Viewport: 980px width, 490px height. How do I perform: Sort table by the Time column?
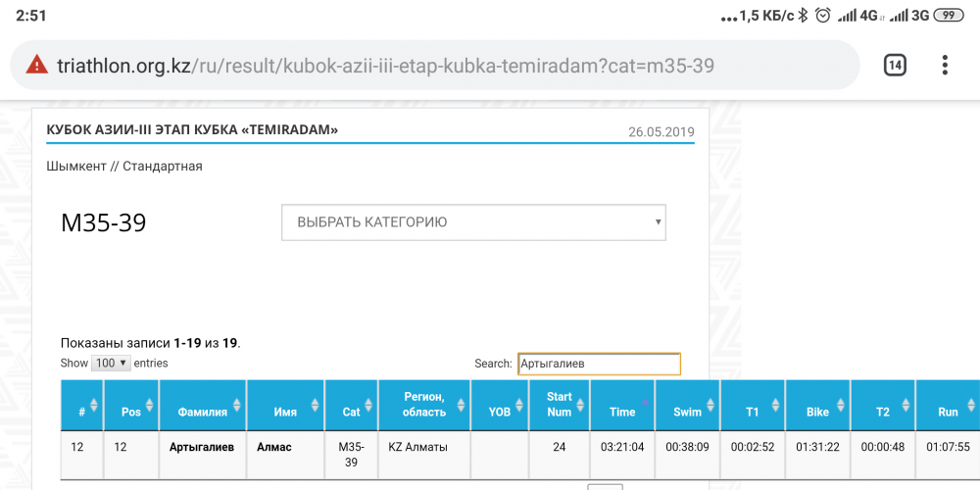coord(622,411)
